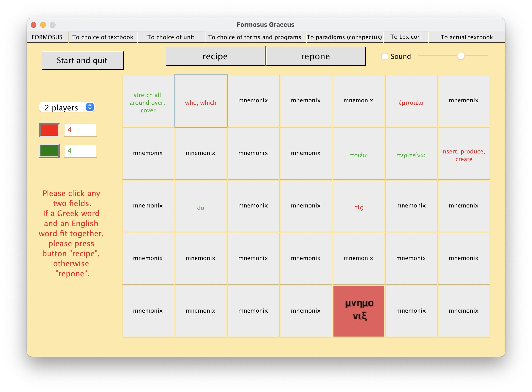The width and height of the screenshot is (532, 392).
Task: Select the red τίς card
Action: coord(358,206)
